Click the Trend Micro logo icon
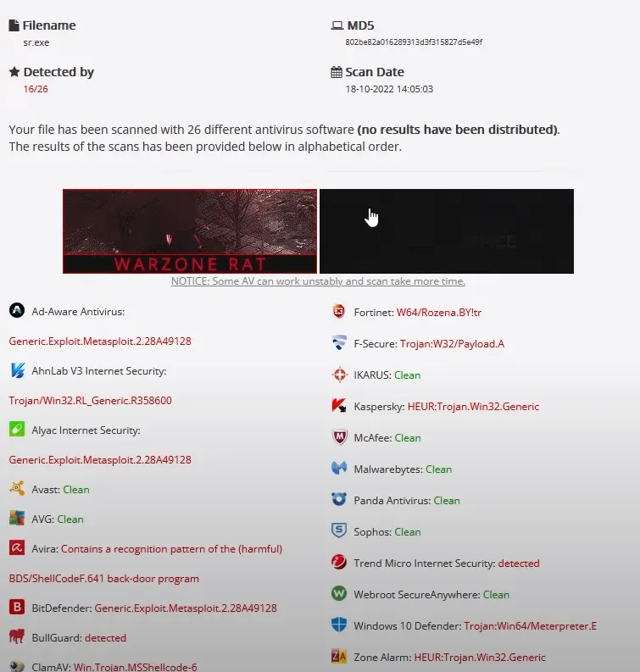This screenshot has height=672, width=640. pyautogui.click(x=339, y=562)
